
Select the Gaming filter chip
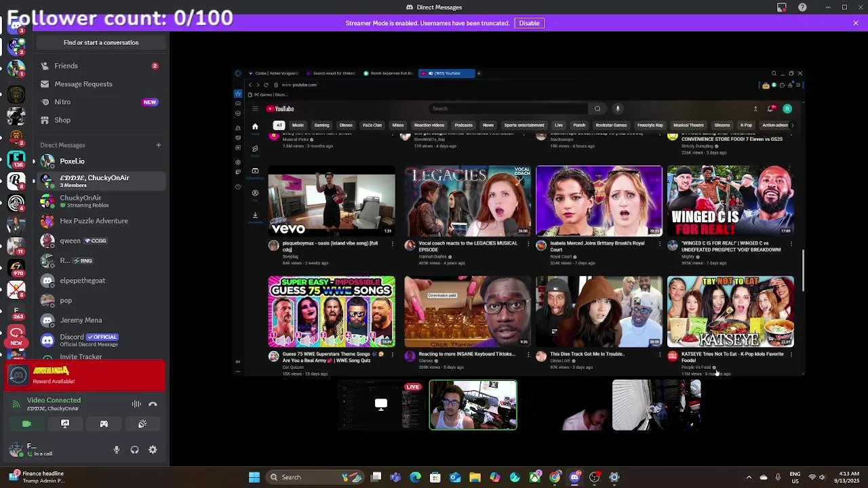[321, 125]
